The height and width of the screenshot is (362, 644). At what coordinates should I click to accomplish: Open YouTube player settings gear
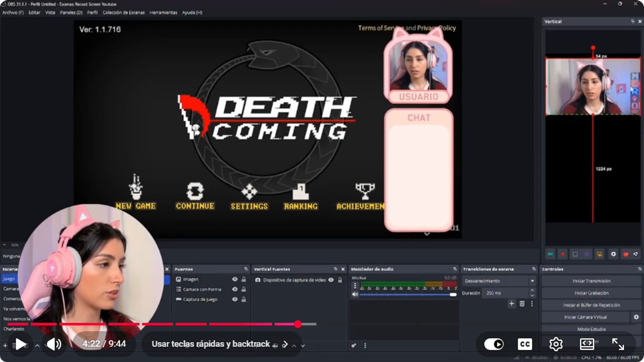click(556, 344)
